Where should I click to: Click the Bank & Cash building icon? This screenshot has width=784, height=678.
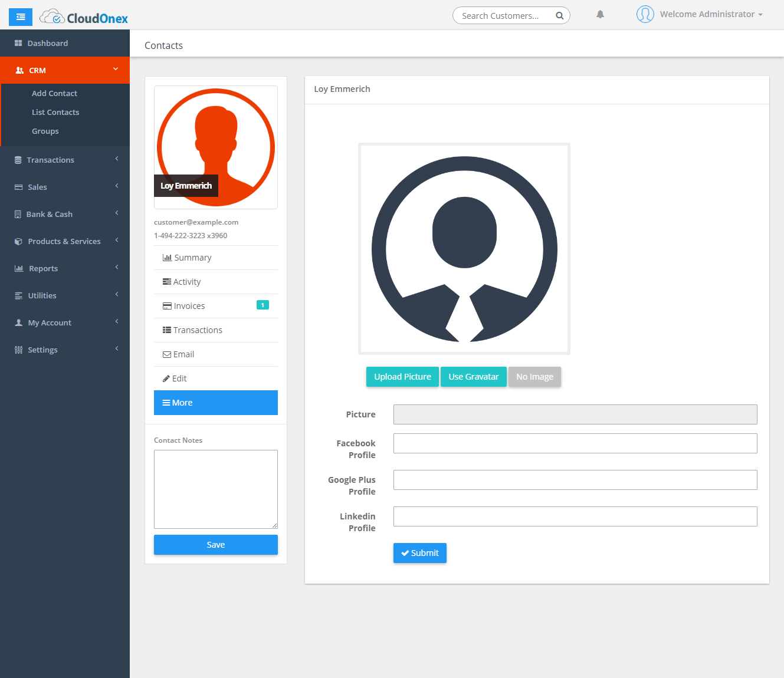18,214
